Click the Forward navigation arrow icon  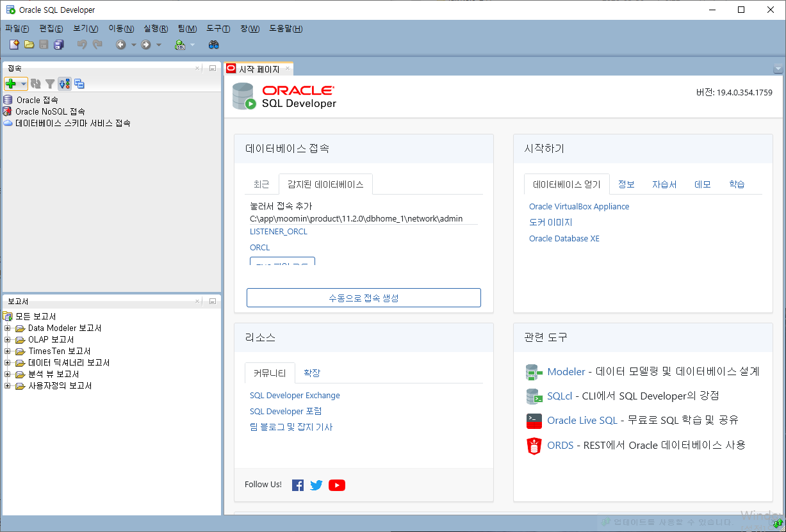tap(146, 45)
